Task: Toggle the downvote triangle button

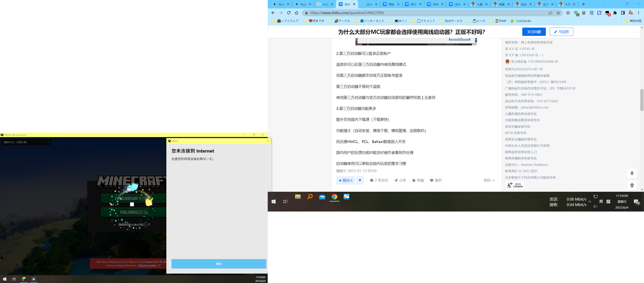Action: pyautogui.click(x=360, y=180)
